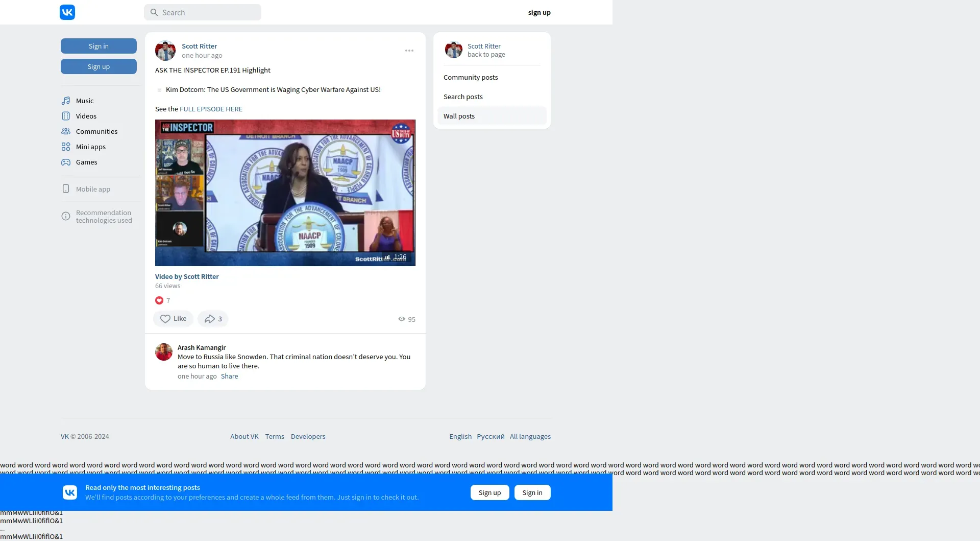
Task: Click the recommendation technologies info icon
Action: [66, 216]
